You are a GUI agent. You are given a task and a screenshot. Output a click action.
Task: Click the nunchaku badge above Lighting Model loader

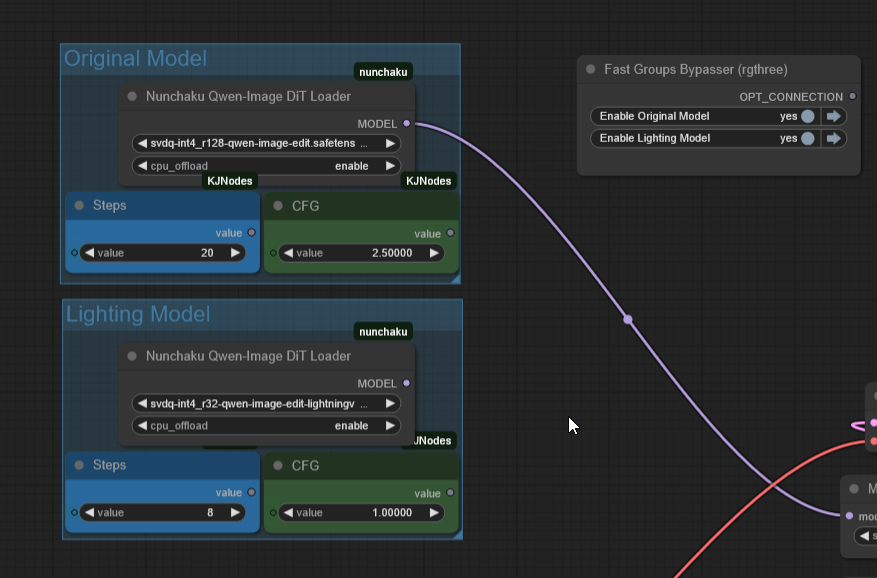click(383, 332)
